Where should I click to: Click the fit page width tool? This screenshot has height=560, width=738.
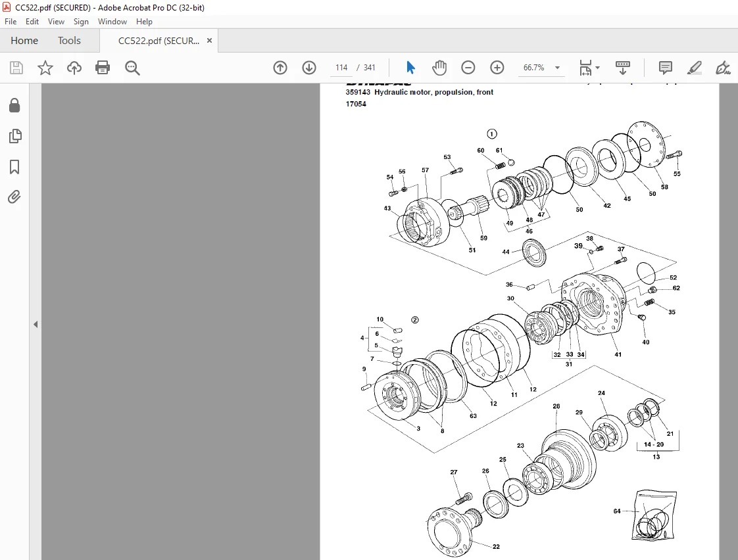(585, 68)
